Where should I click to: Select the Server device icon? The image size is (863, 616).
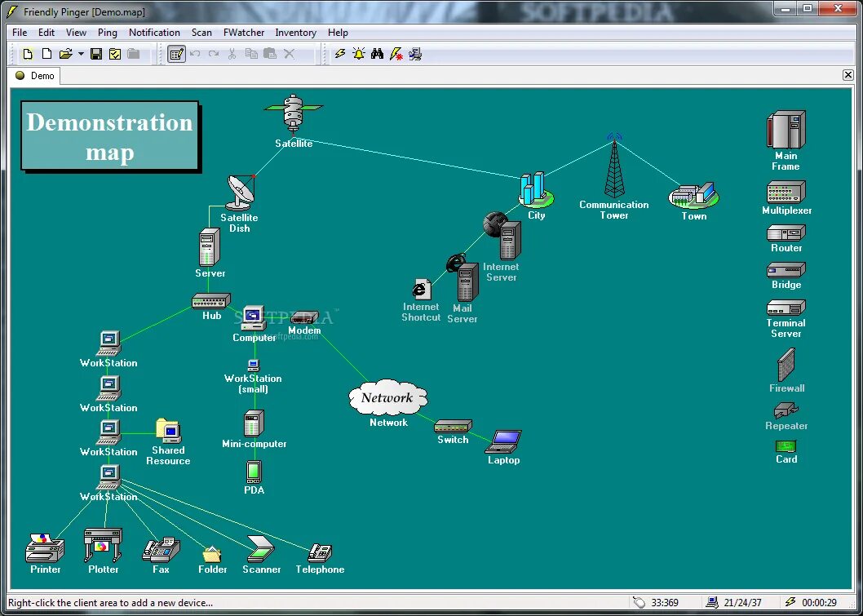(x=209, y=247)
